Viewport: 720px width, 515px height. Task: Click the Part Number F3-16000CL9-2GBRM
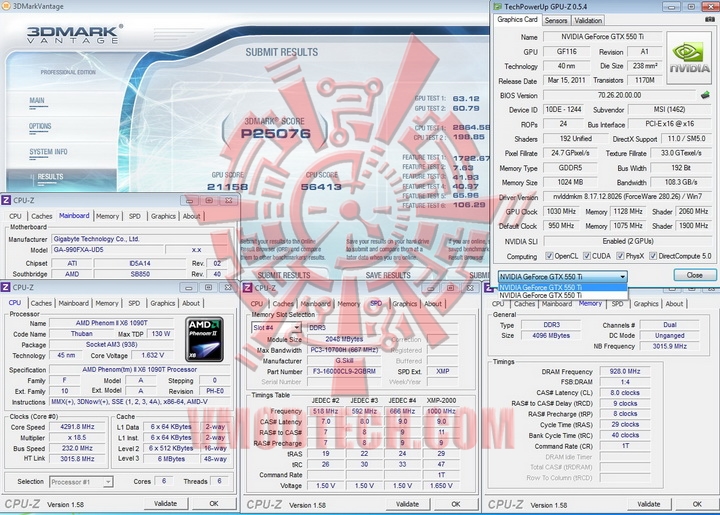[344, 371]
